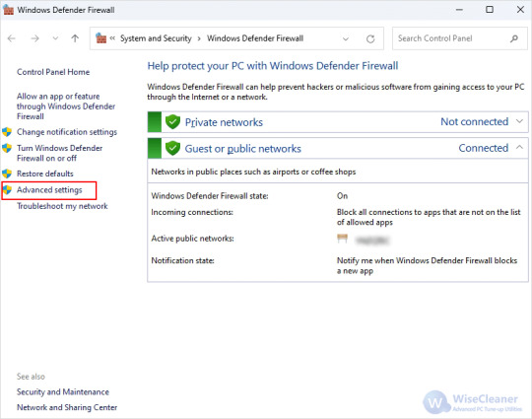Open Security and Maintenance
532x419 pixels.
click(x=63, y=391)
